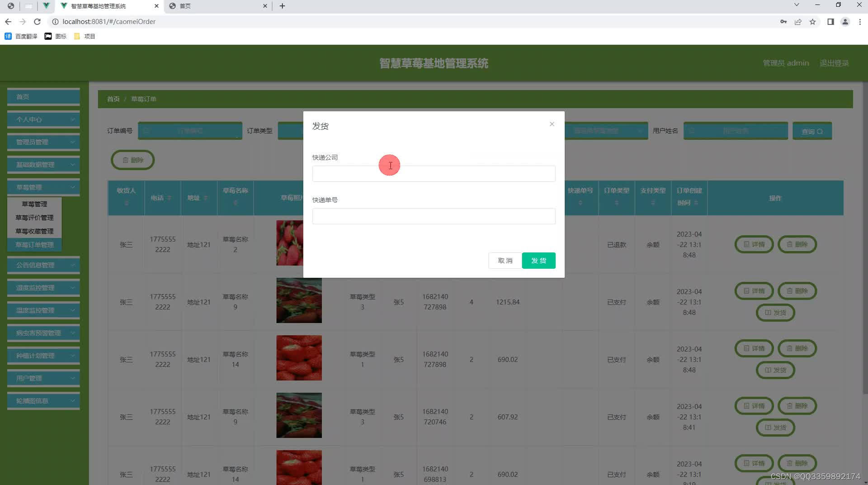Expand 管理员管理 sidebar menu
The height and width of the screenshot is (485, 868).
[43, 142]
